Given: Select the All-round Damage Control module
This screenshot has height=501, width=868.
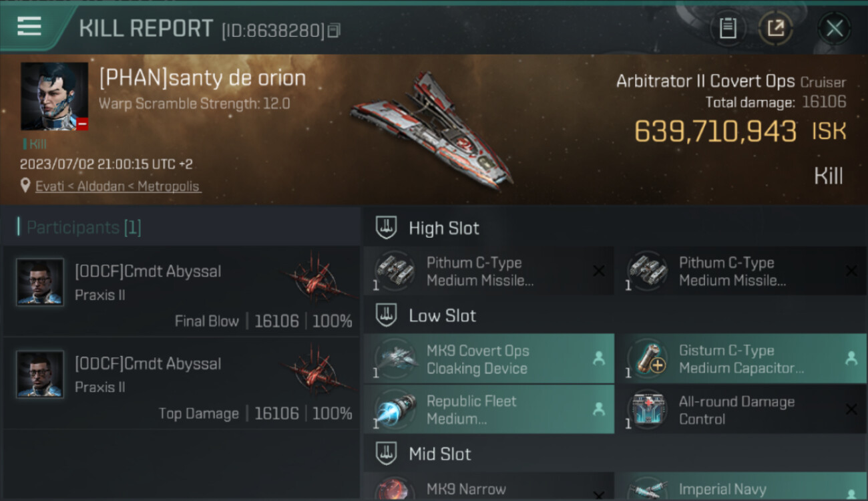Looking at the screenshot, I should coord(741,409).
